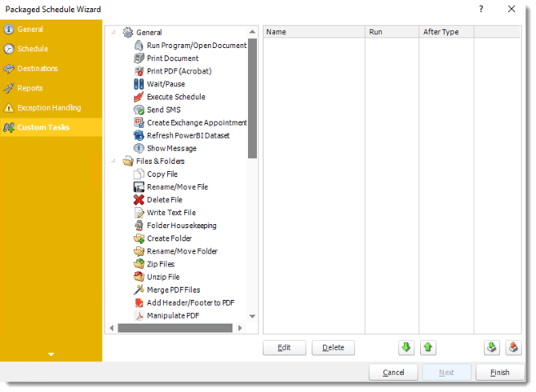Click the Merge PDF Files wand icon
Image resolution: width=536 pixels, height=392 pixels.
(138, 290)
